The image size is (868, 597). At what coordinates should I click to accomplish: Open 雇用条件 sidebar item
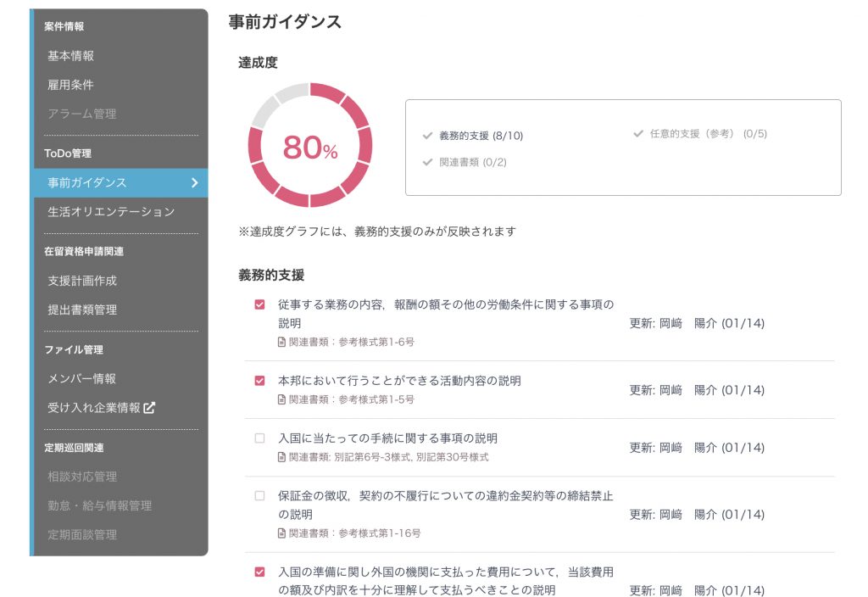pyautogui.click(x=71, y=85)
